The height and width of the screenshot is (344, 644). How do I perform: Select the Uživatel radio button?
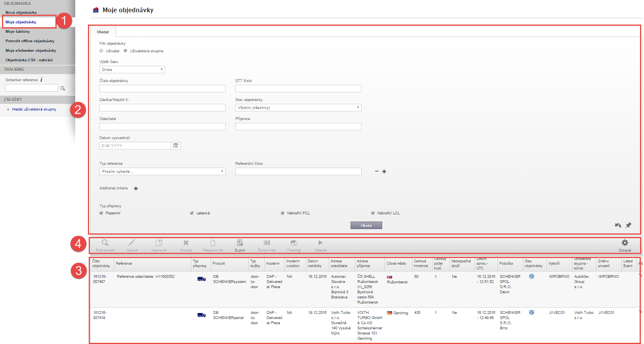[101, 51]
